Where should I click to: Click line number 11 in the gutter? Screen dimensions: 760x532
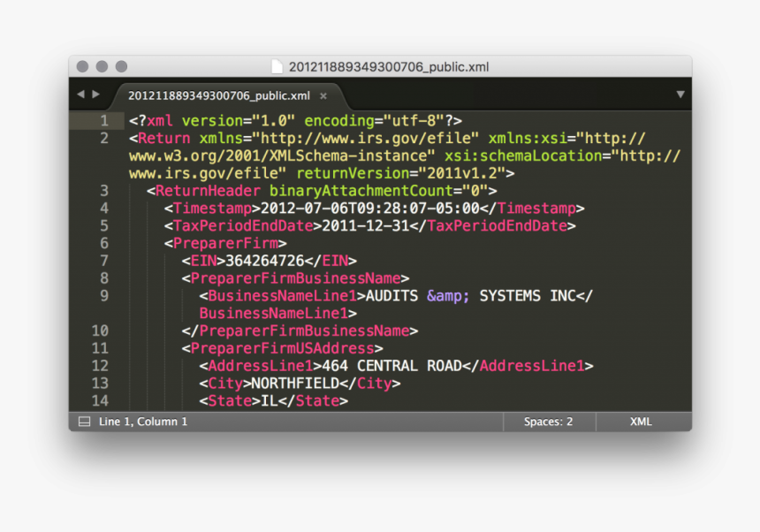[100, 348]
